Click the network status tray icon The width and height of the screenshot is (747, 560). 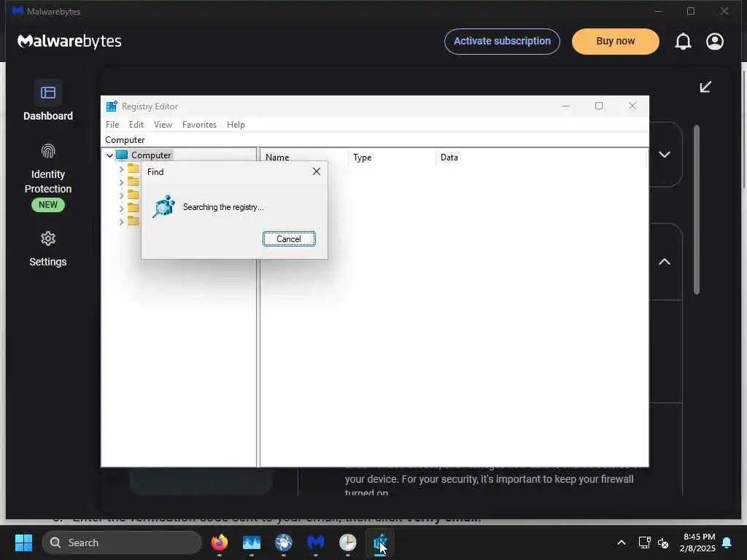pos(644,542)
